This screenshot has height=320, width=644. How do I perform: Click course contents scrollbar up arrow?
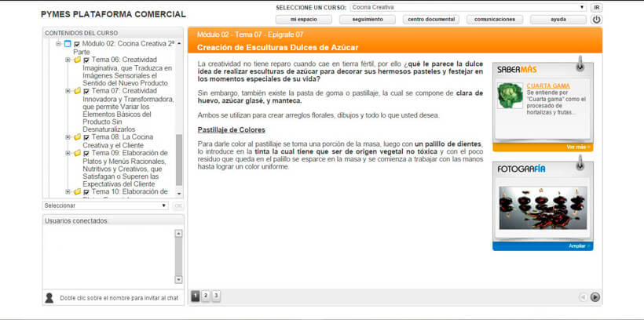tap(179, 43)
